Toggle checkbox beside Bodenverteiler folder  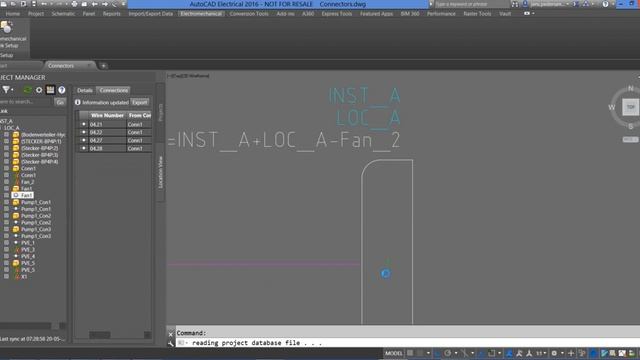tap(7, 134)
